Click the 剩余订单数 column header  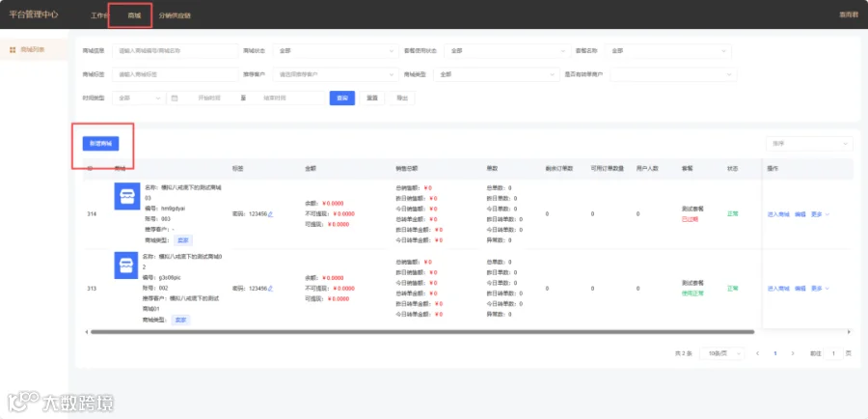[559, 168]
